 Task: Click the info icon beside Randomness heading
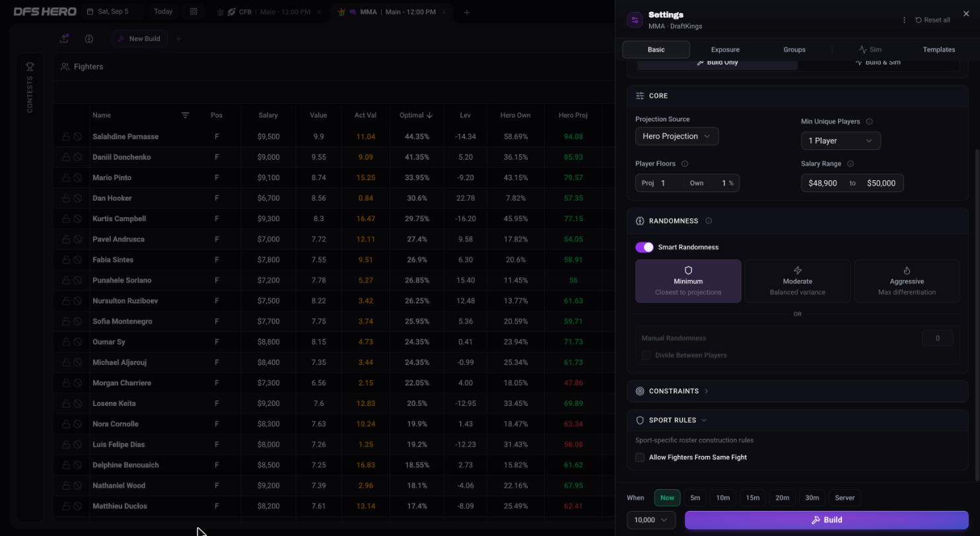709,221
